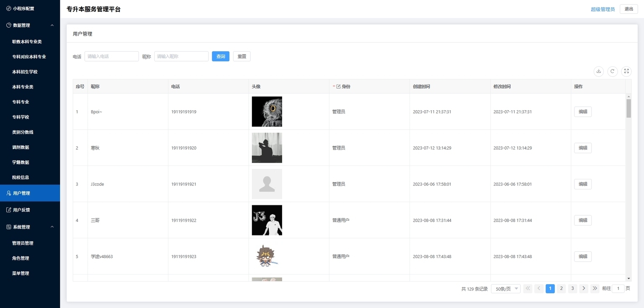
Task: Click the 退出 logout button
Action: tap(629, 9)
